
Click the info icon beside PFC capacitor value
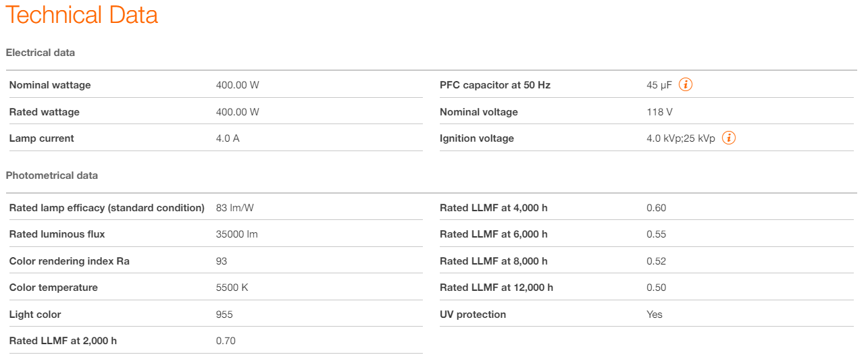(686, 85)
